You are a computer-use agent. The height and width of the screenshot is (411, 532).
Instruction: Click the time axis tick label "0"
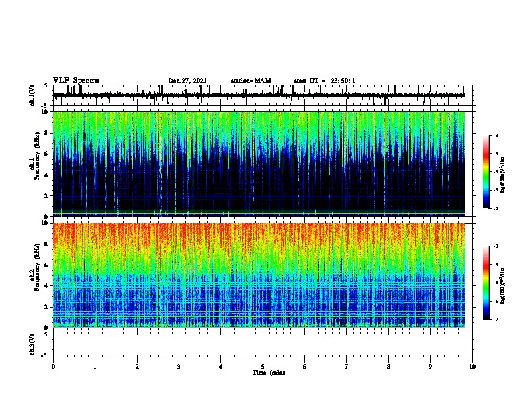[53, 367]
